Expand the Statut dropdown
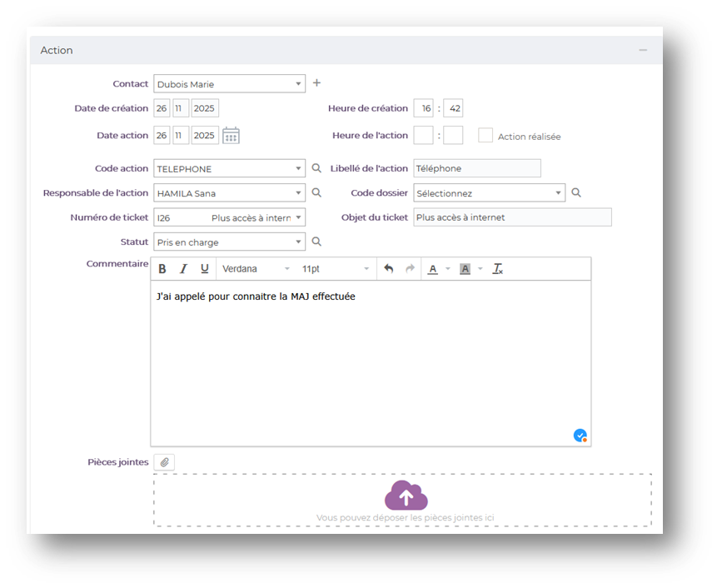Image resolution: width=717 pixels, height=588 pixels. click(x=229, y=242)
